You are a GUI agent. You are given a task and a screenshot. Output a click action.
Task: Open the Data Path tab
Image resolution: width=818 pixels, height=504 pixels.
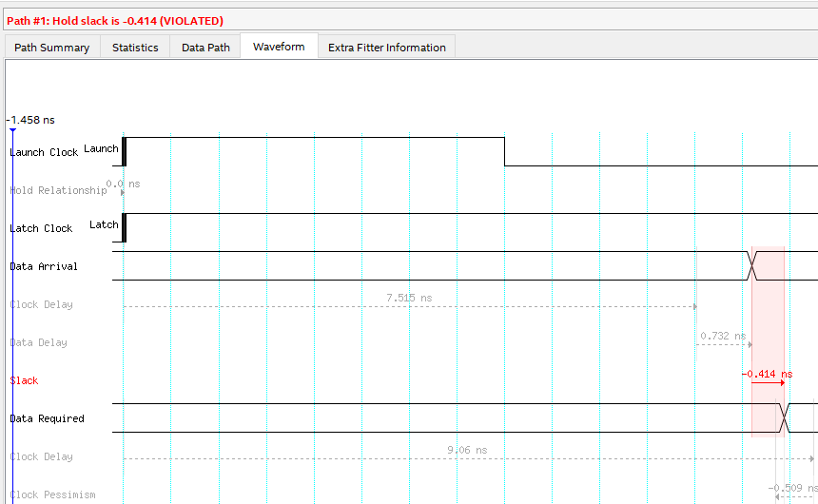point(205,47)
